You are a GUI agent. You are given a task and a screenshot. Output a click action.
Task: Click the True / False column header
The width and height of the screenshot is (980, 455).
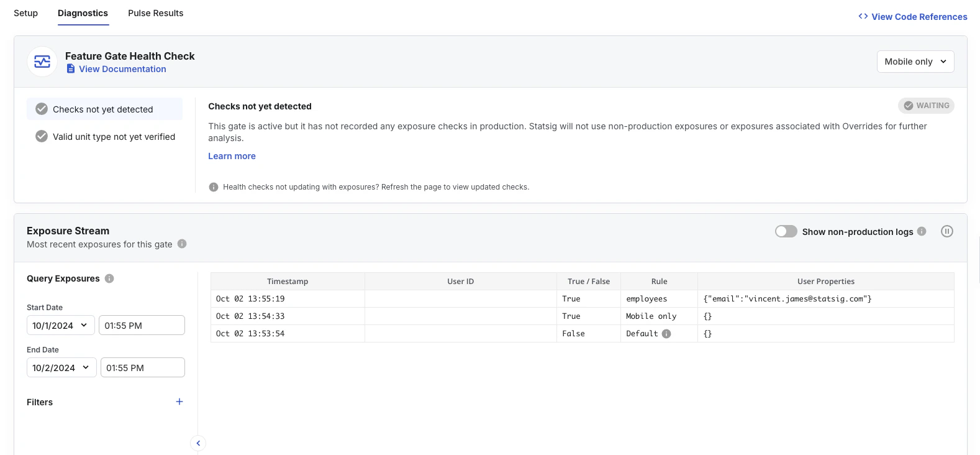589,282
